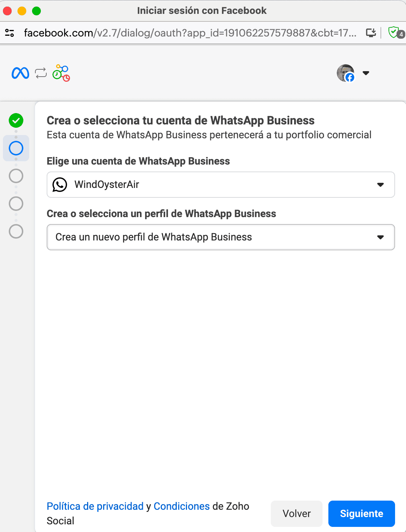Click the completed green checkmark step
Screen dimensions: 406x532
(x=16, y=120)
